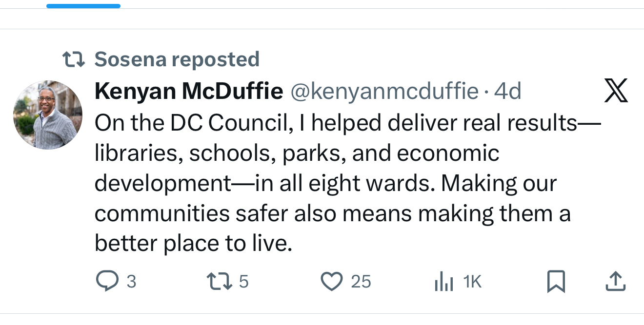Reply to Kenyan McDuffie's post
The height and width of the screenshot is (325, 644).
coord(107,281)
